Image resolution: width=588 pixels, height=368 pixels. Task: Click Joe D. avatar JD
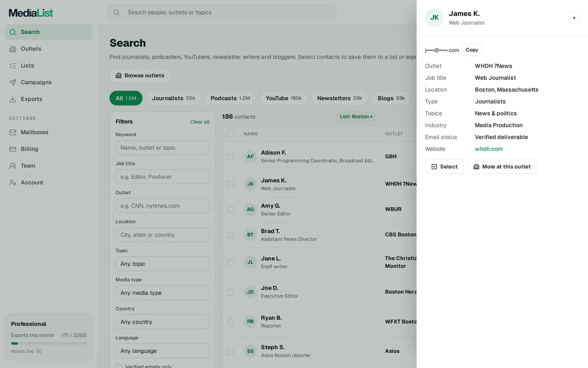coord(250,292)
